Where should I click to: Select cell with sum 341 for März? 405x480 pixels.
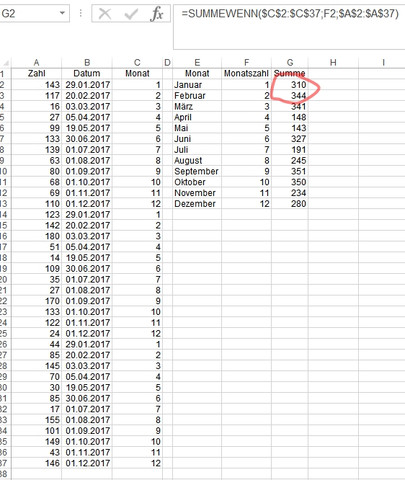[290, 106]
